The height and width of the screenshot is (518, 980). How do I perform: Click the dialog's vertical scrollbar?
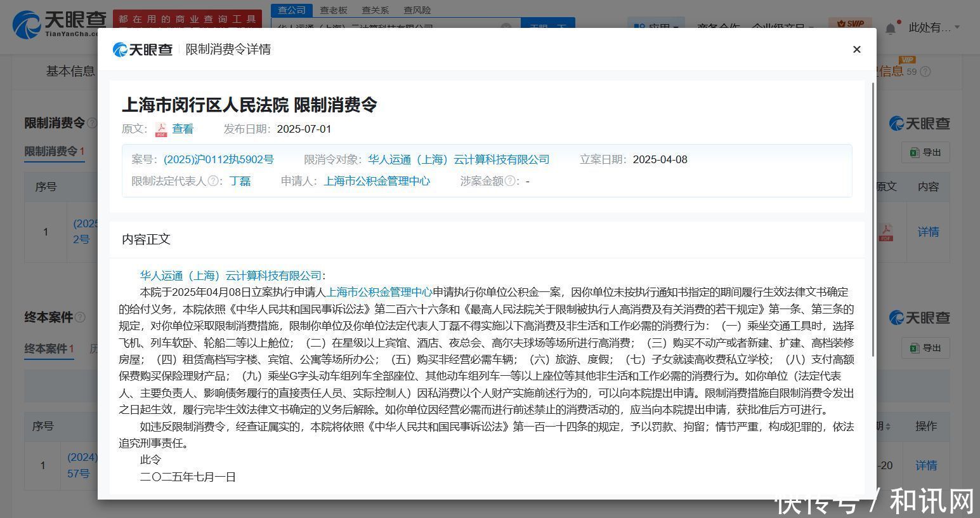(873, 219)
